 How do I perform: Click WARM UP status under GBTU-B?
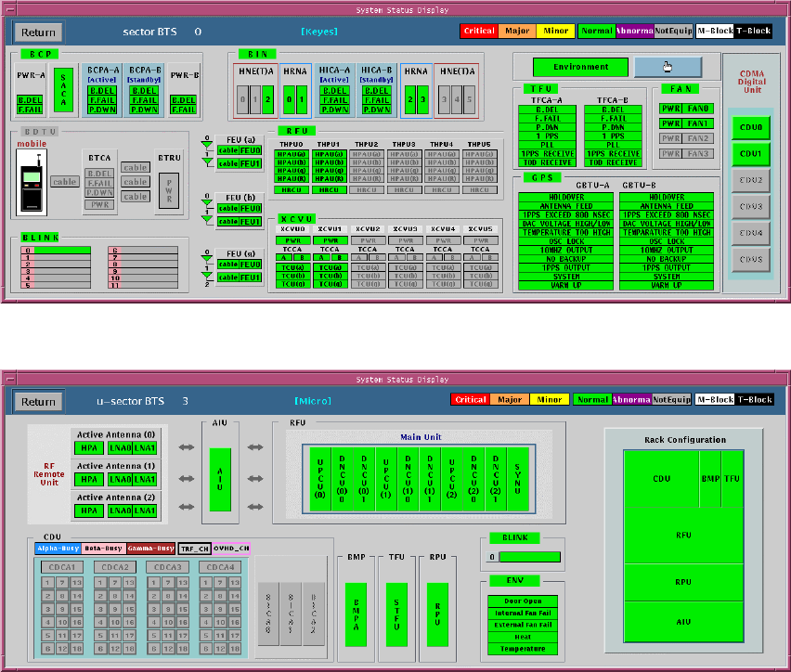(x=667, y=286)
